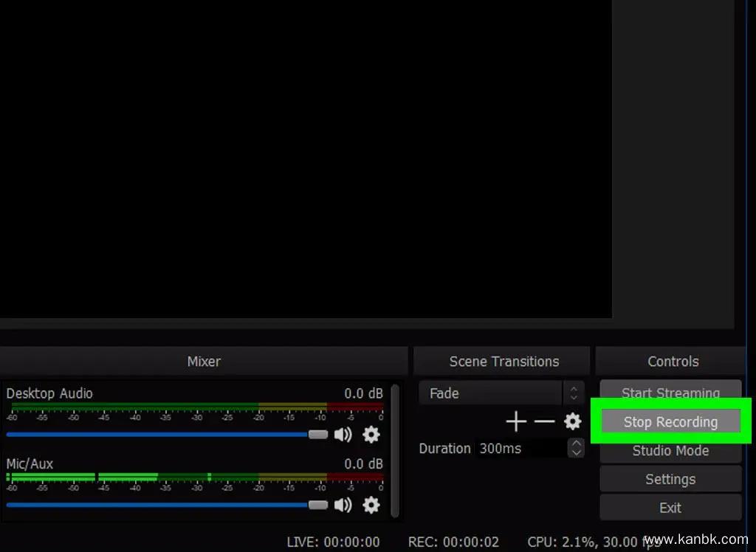Open transition properties gear icon

(x=572, y=421)
